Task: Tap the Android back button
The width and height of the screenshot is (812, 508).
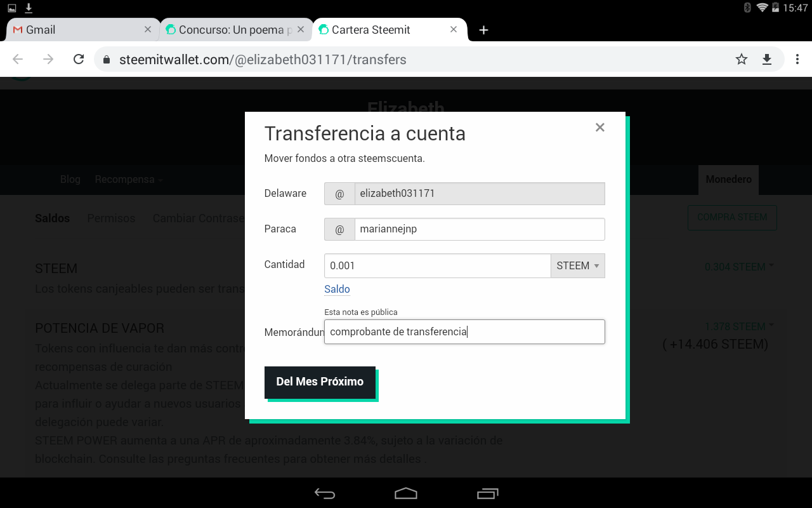Action: coord(325,493)
